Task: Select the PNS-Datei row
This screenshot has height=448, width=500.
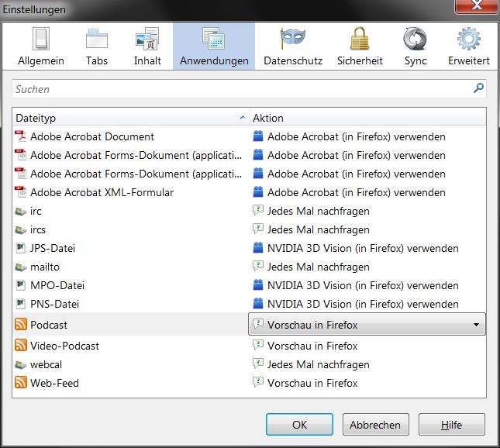Action: (249, 304)
